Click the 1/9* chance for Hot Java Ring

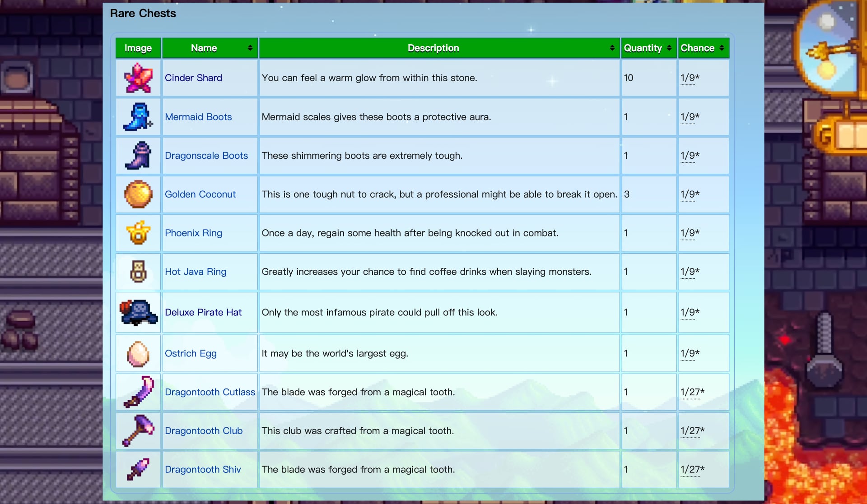tap(690, 272)
